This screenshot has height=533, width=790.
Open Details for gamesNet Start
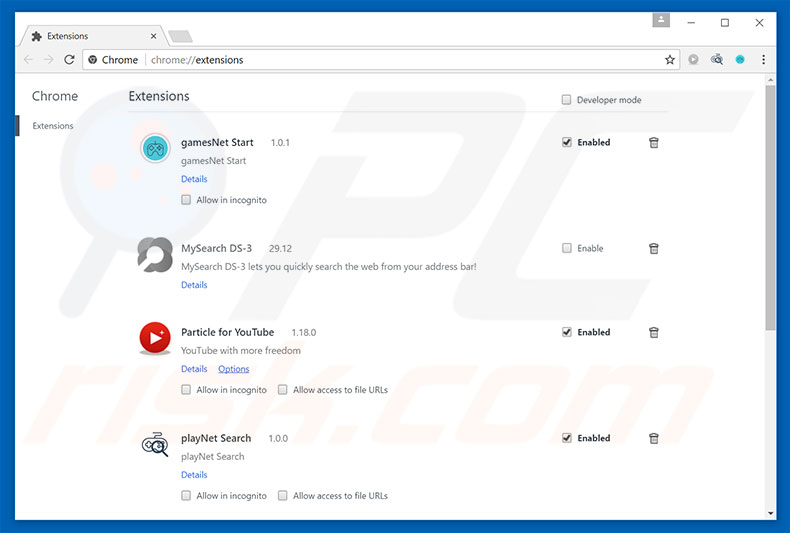click(194, 179)
